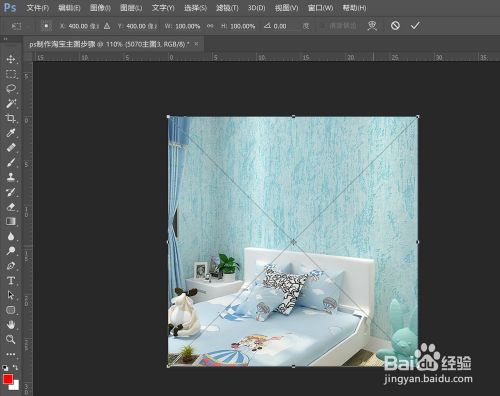Toggle the 消除锯齿 anti-alias checkbox

[322, 26]
